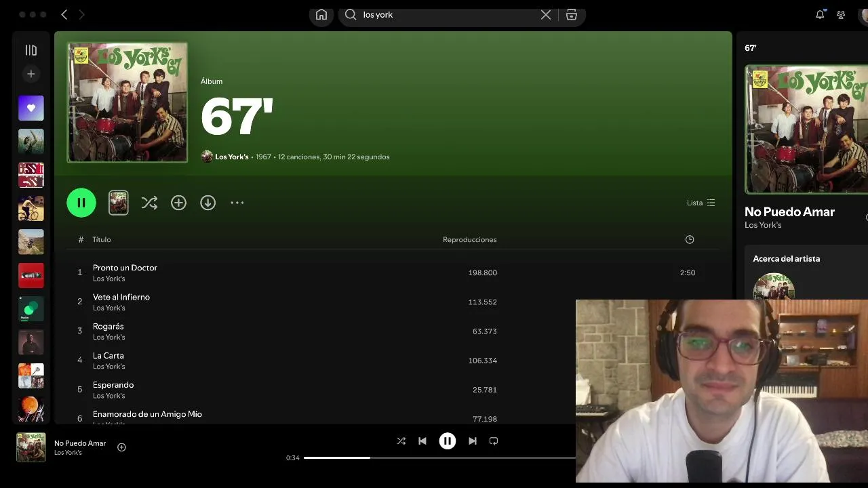Open the Lista view dropdown
The image size is (868, 488).
click(x=701, y=203)
